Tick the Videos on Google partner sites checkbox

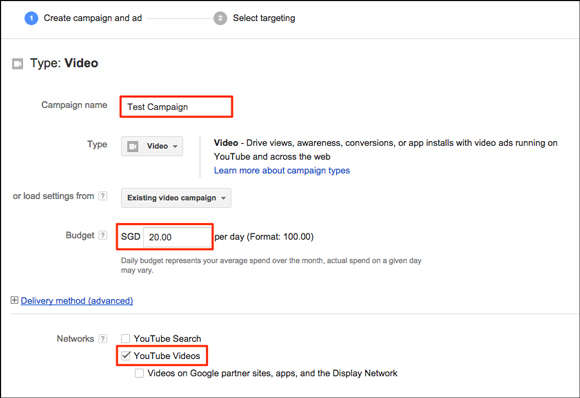pos(139,373)
